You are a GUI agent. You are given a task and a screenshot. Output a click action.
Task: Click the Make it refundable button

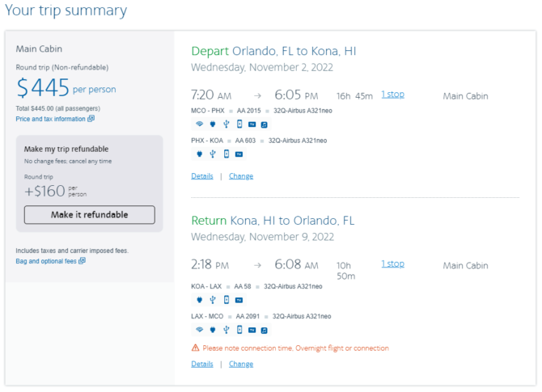(x=90, y=215)
